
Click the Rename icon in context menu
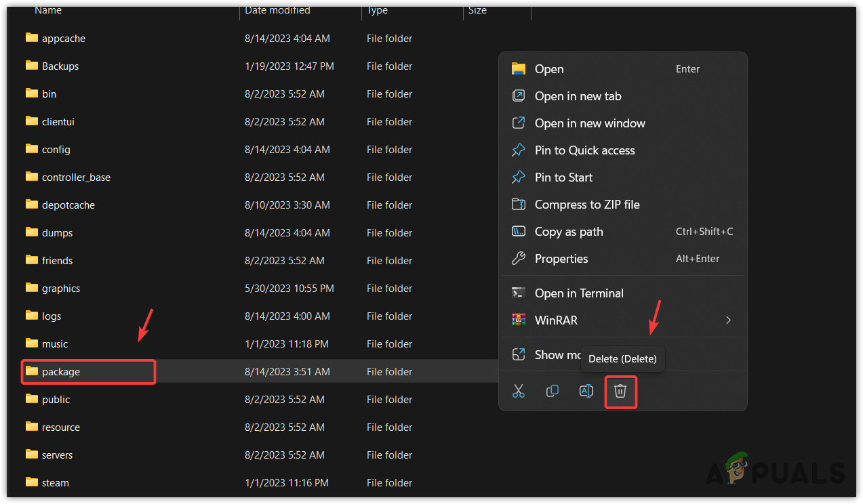[586, 392]
